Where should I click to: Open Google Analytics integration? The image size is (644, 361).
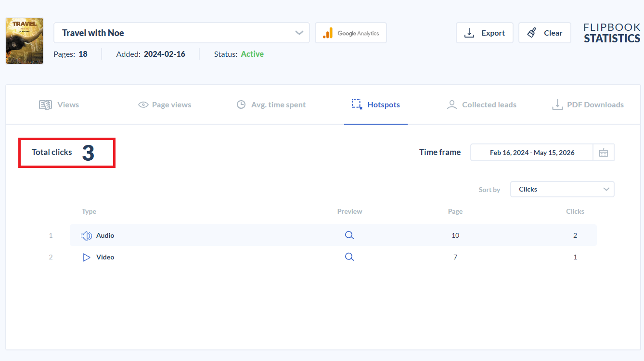tap(351, 33)
